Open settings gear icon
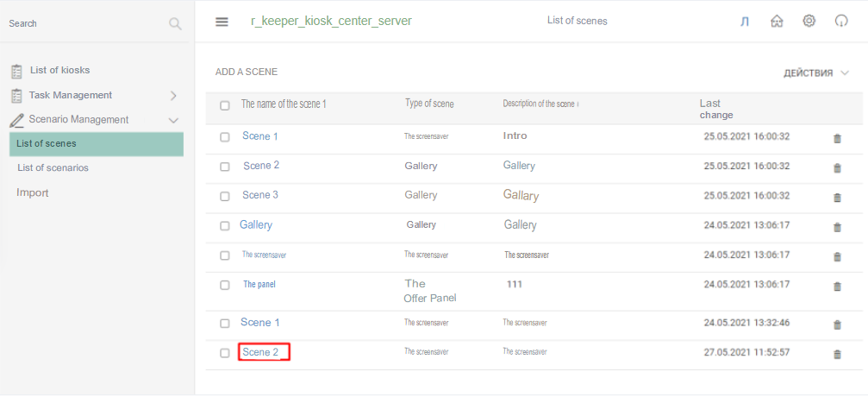Viewport: 868px width, 397px height. tap(809, 22)
